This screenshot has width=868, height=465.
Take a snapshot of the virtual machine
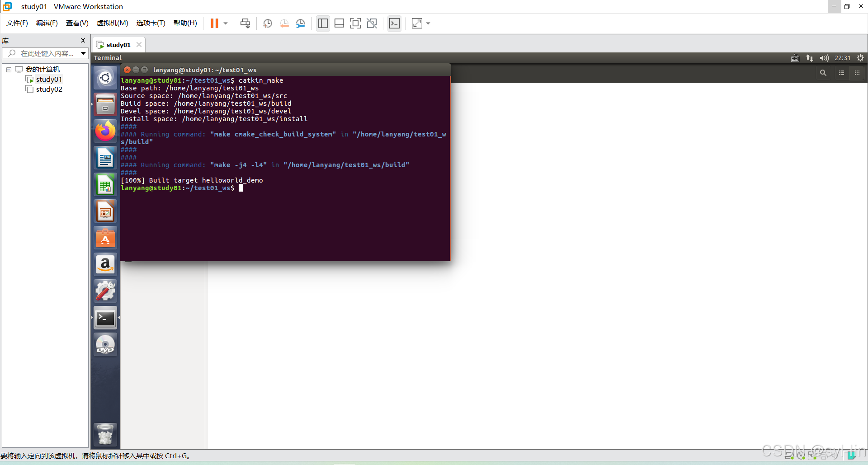click(x=267, y=23)
